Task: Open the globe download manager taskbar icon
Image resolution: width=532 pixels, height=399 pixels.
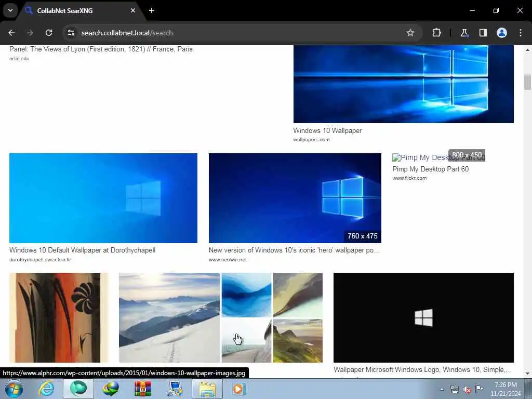Action: pyautogui.click(x=111, y=389)
